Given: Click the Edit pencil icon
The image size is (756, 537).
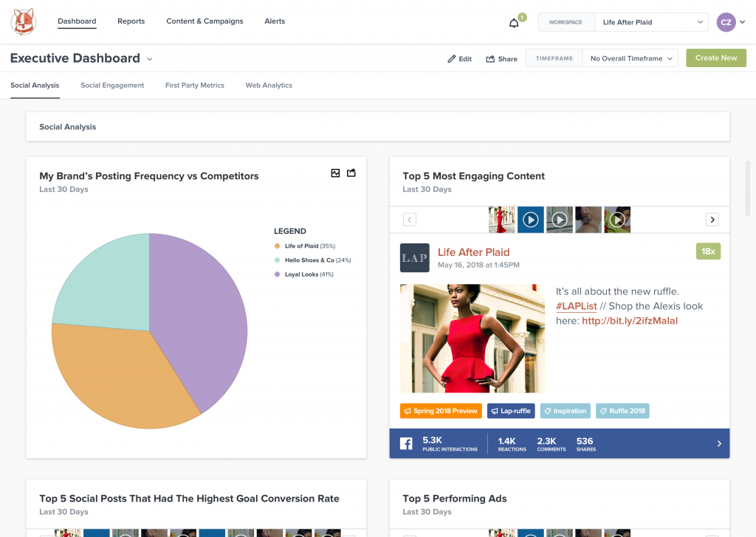Looking at the screenshot, I should [x=452, y=59].
